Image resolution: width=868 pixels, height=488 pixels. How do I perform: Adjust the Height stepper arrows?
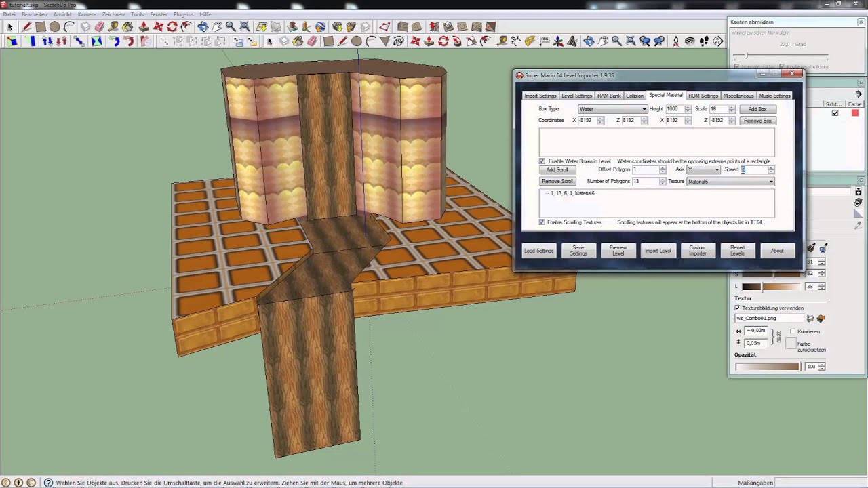688,109
